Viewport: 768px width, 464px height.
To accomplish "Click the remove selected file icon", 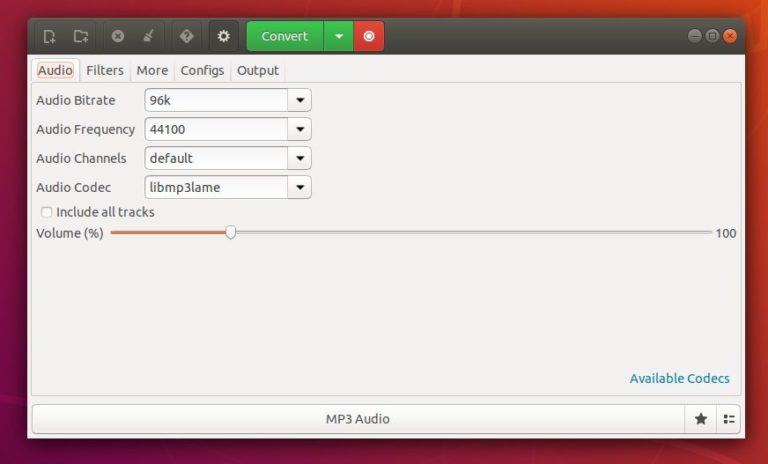I will tap(118, 36).
